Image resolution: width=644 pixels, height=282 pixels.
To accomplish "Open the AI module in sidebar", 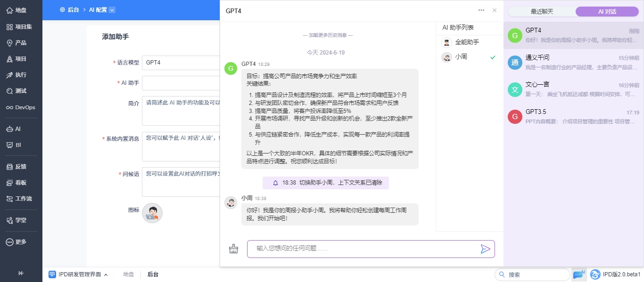I will tap(14, 129).
